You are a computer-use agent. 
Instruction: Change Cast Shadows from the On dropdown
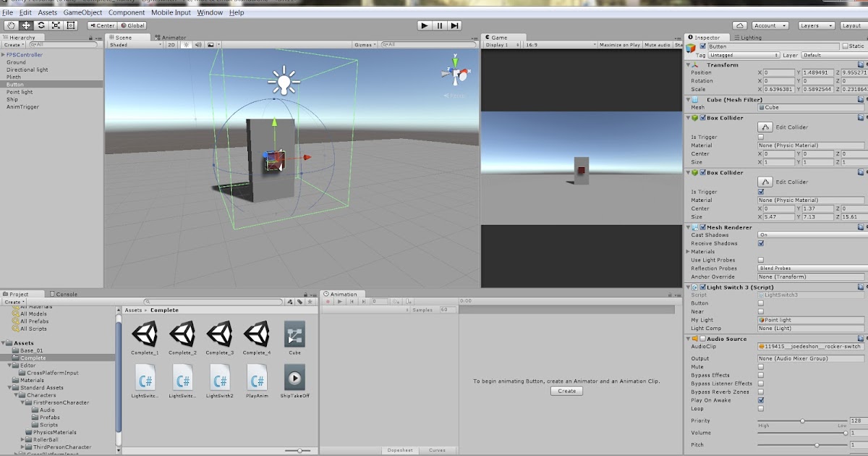point(810,235)
